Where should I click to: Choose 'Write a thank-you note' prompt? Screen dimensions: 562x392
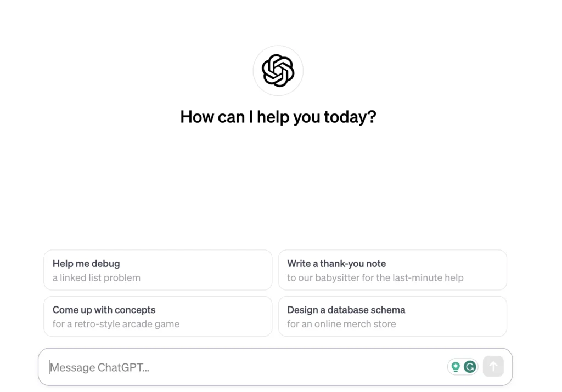(x=392, y=270)
